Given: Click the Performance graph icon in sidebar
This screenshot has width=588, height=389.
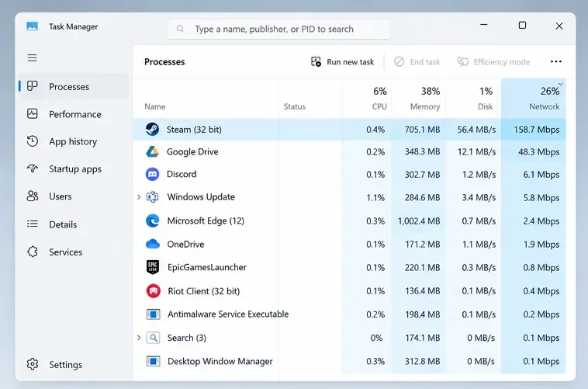Looking at the screenshot, I should [x=33, y=114].
